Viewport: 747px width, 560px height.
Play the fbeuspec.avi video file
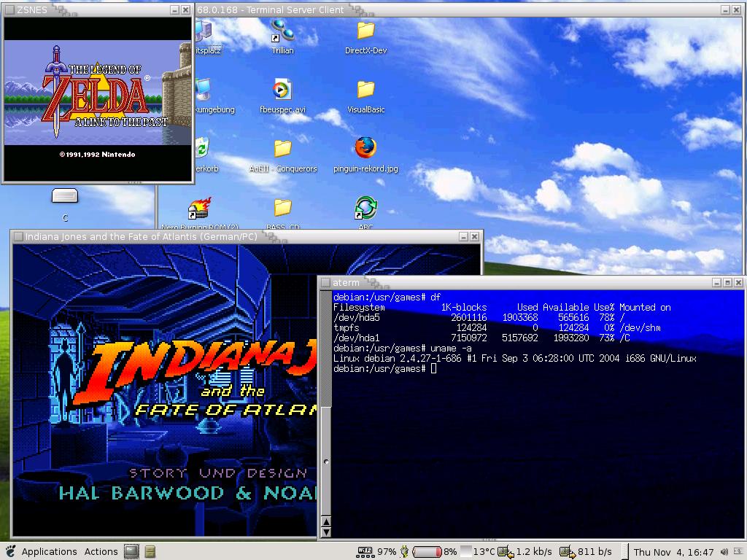pos(282,90)
